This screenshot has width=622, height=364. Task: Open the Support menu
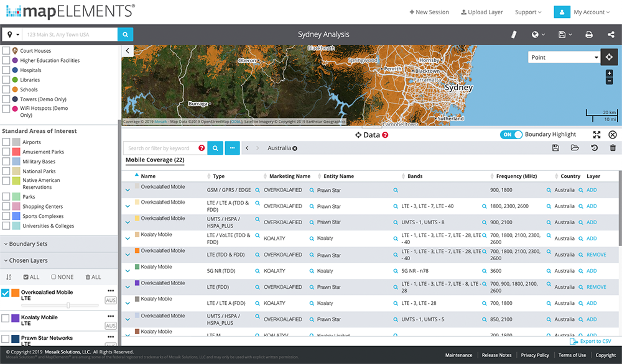click(x=527, y=12)
